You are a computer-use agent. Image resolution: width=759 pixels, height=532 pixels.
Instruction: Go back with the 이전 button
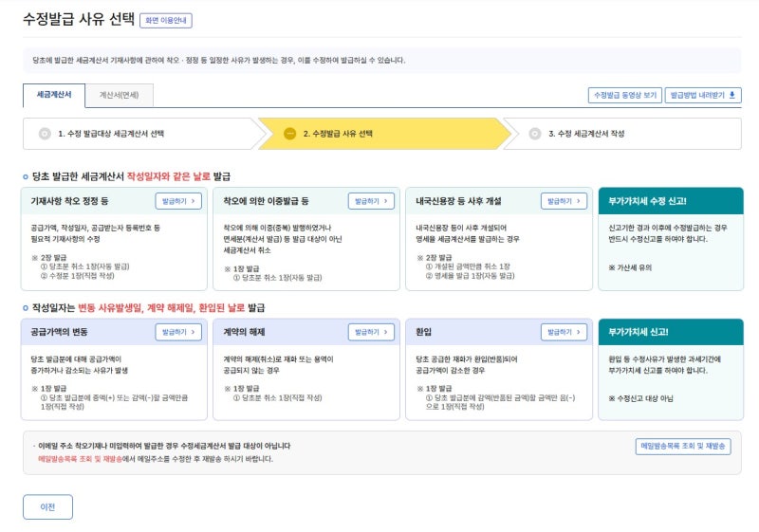(x=48, y=506)
